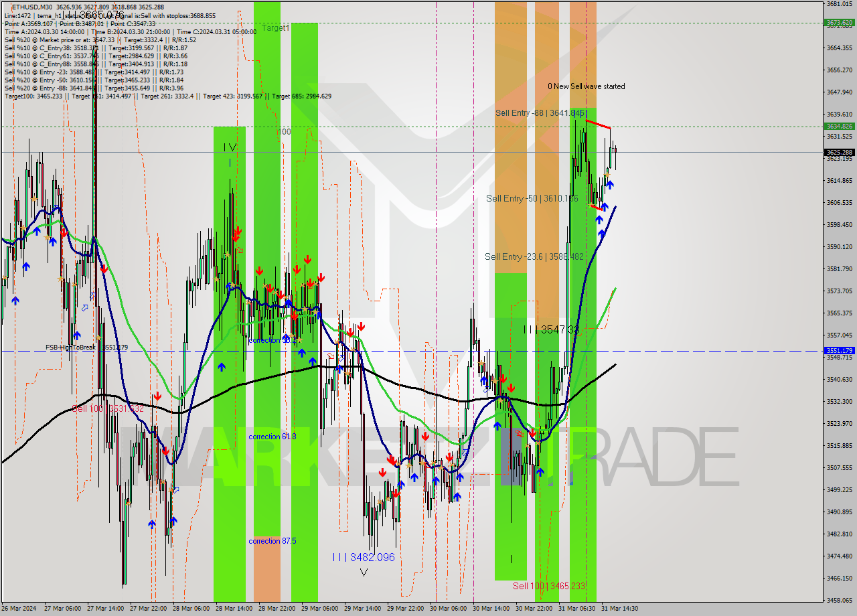857x616 pixels.
Task: Click the "I I I 3547.33" wave label
Action: point(551,329)
